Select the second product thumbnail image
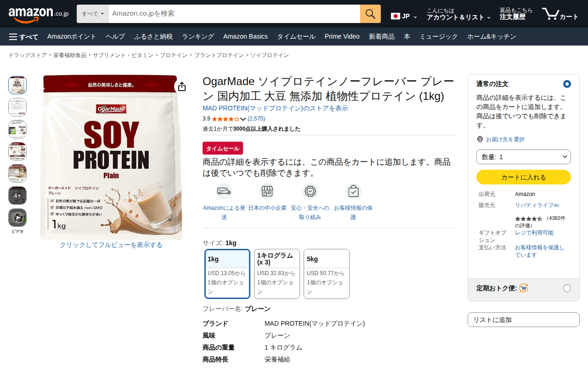 pos(17,107)
